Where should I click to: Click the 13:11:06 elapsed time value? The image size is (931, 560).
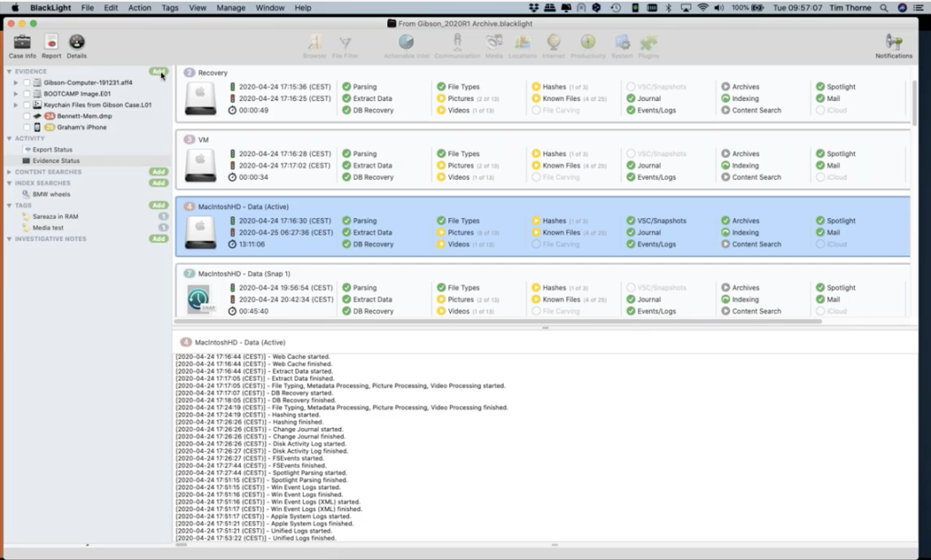(252, 244)
